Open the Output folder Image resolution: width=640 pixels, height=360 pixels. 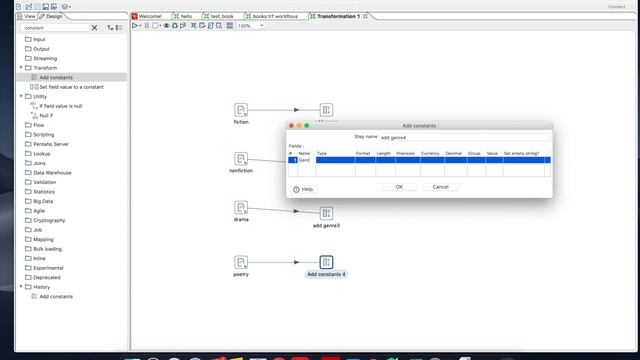(x=37, y=49)
